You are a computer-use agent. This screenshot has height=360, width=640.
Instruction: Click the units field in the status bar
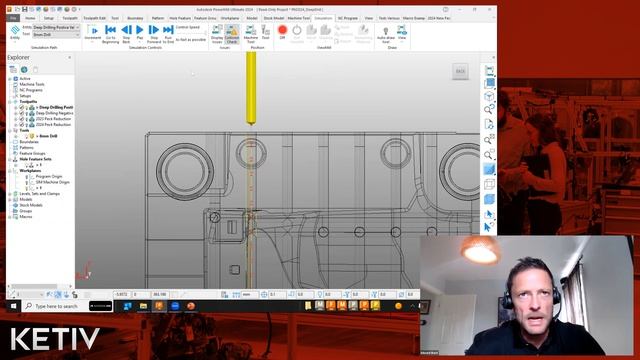250,294
